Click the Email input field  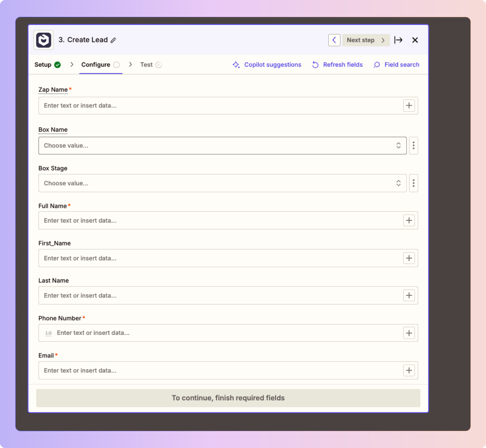point(228,371)
